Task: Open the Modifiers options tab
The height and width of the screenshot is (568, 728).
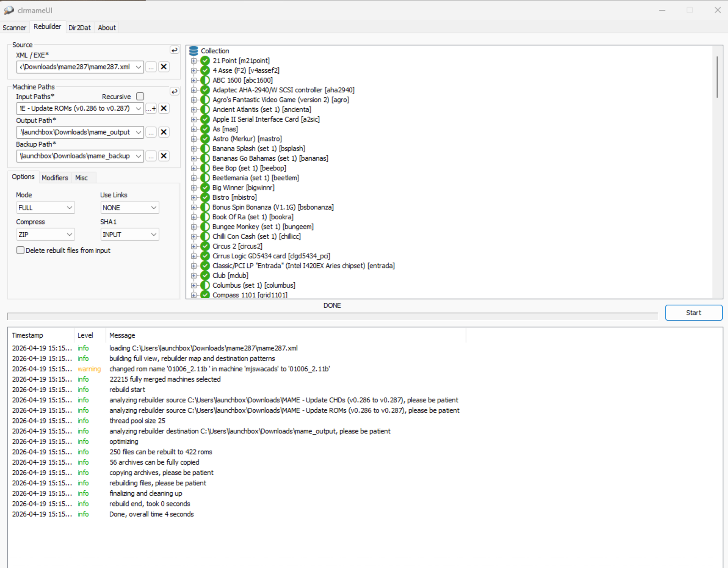Action: click(x=55, y=178)
